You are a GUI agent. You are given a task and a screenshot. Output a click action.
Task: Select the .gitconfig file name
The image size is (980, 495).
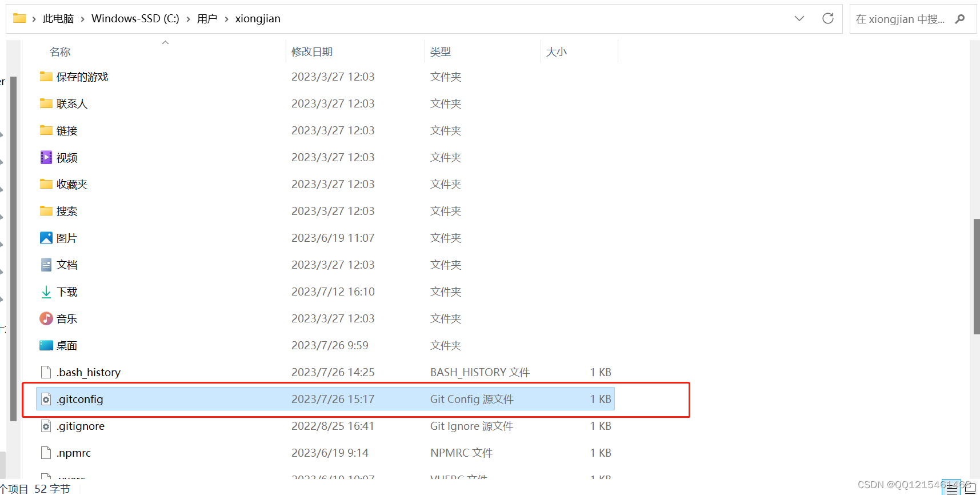(x=79, y=399)
